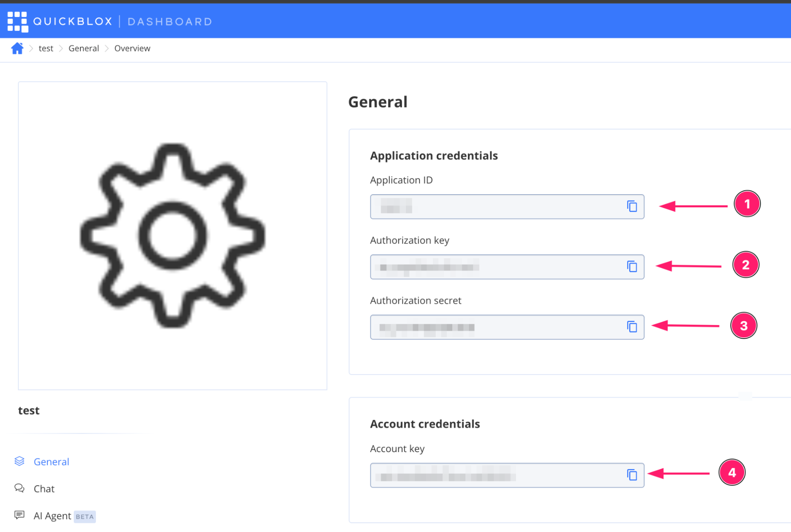Click the 'Overview' breadcrumb item
The width and height of the screenshot is (791, 532).
(132, 48)
